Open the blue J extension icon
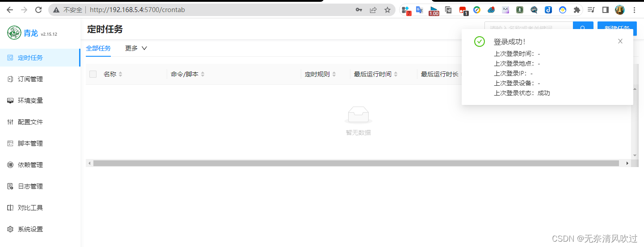The height and width of the screenshot is (247, 644). click(548, 10)
